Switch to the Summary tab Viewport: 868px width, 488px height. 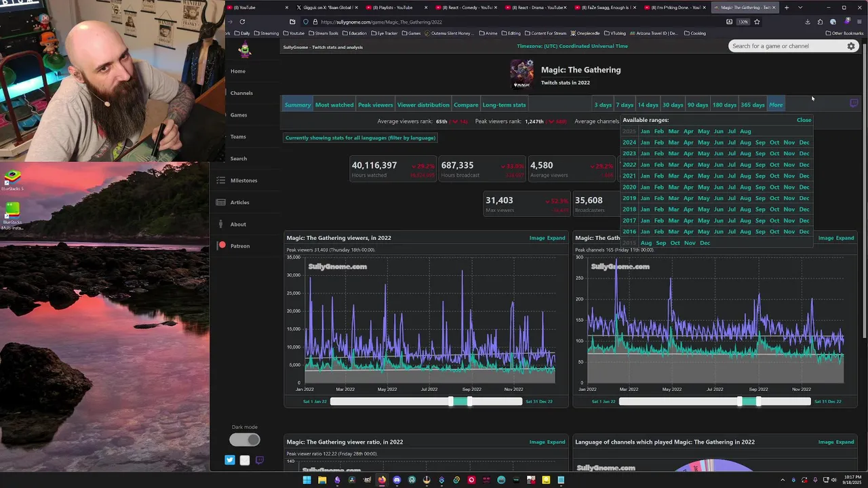pyautogui.click(x=298, y=105)
